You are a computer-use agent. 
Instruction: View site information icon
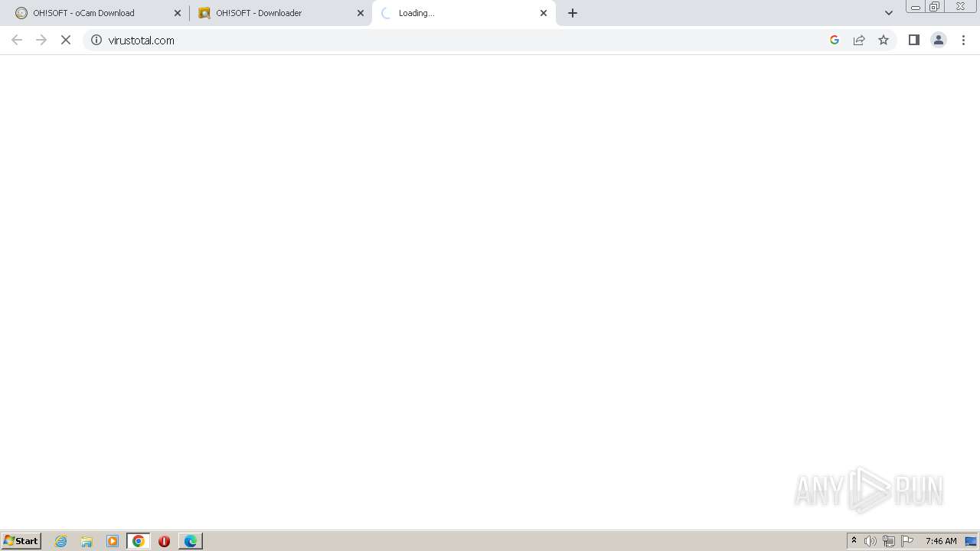pos(96,40)
